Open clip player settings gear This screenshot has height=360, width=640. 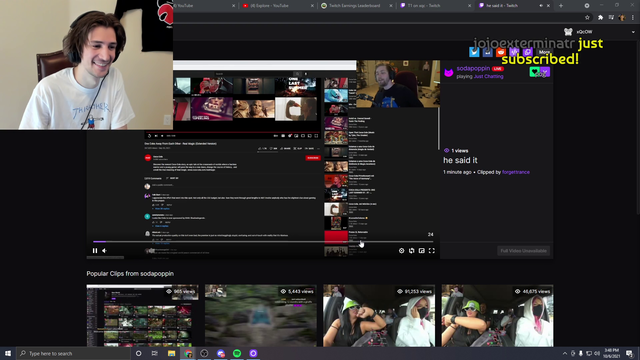[401, 251]
